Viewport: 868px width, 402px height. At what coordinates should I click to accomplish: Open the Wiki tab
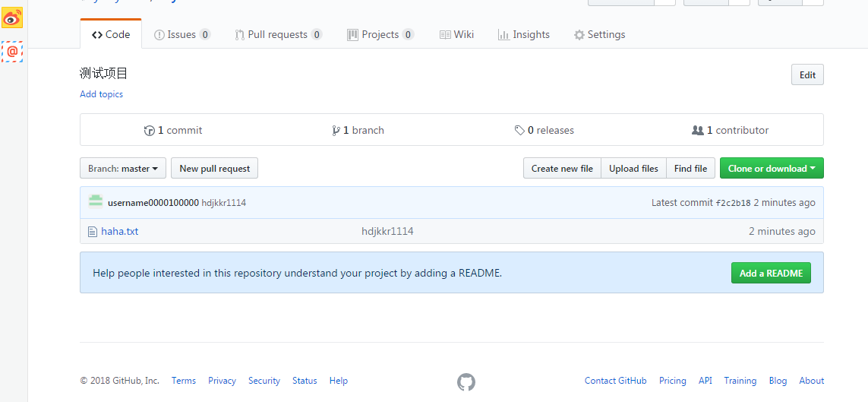point(456,34)
